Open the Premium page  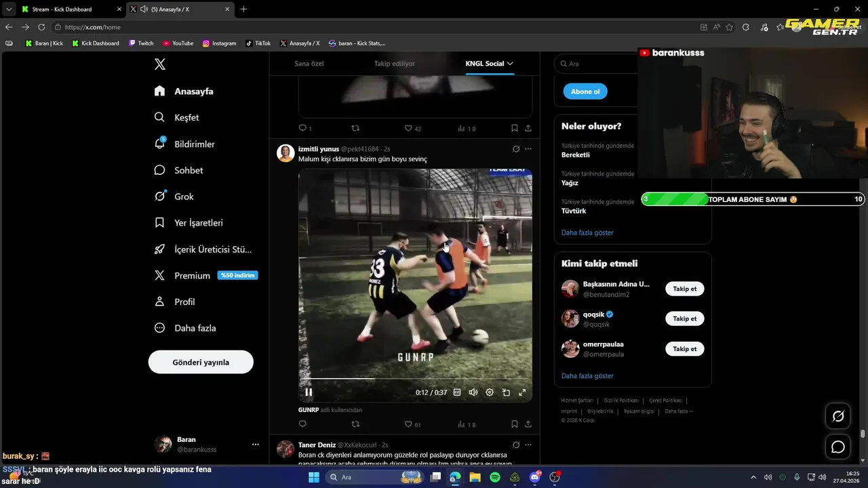click(x=205, y=275)
